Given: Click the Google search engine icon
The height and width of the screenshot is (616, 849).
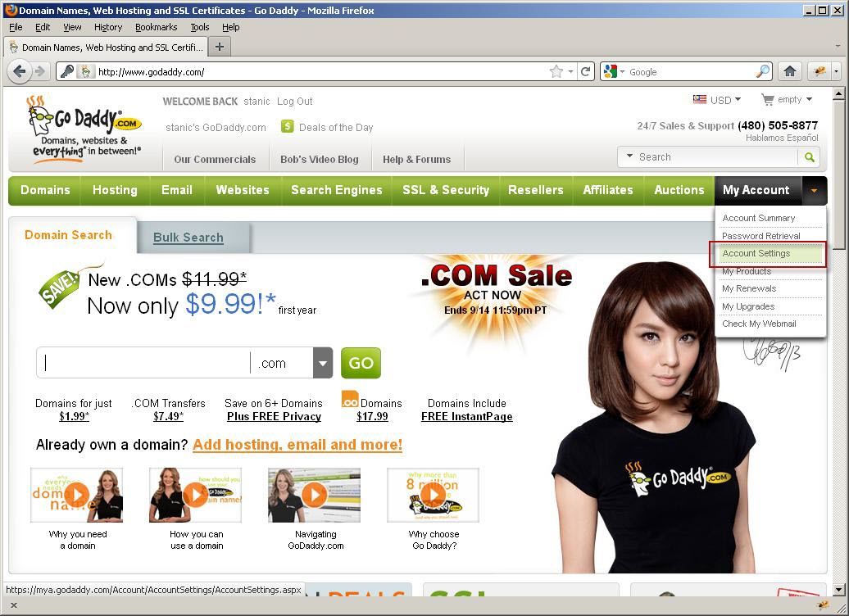Looking at the screenshot, I should 611,71.
